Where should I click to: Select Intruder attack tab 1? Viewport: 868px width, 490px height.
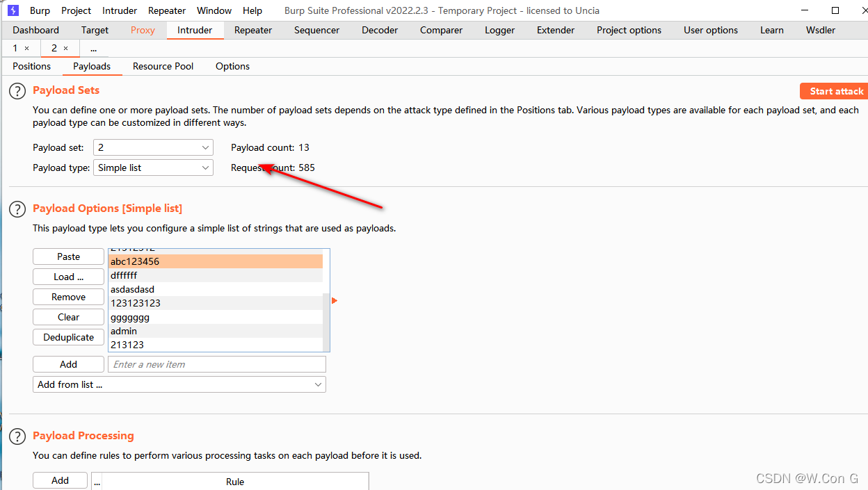15,49
